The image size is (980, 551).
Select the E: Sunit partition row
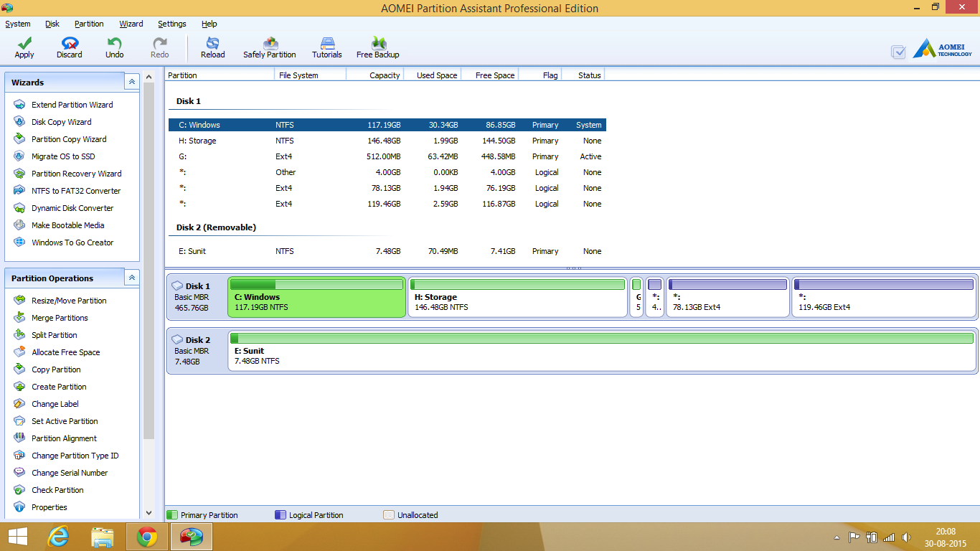pos(387,251)
